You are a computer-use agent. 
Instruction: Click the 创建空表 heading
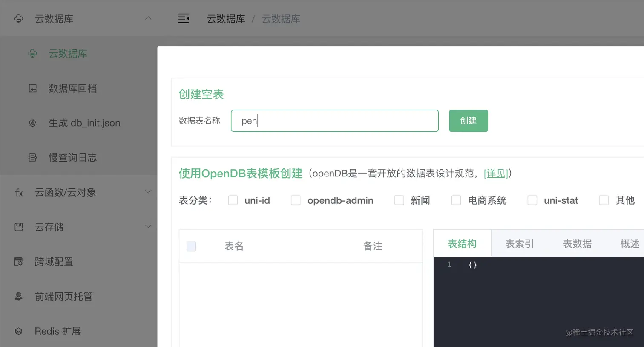tap(201, 94)
